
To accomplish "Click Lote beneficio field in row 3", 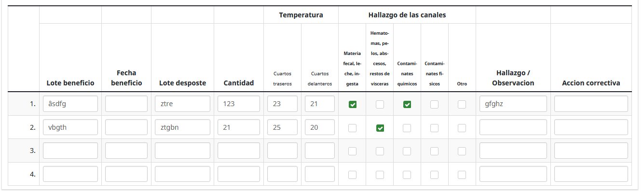I will click(70, 151).
